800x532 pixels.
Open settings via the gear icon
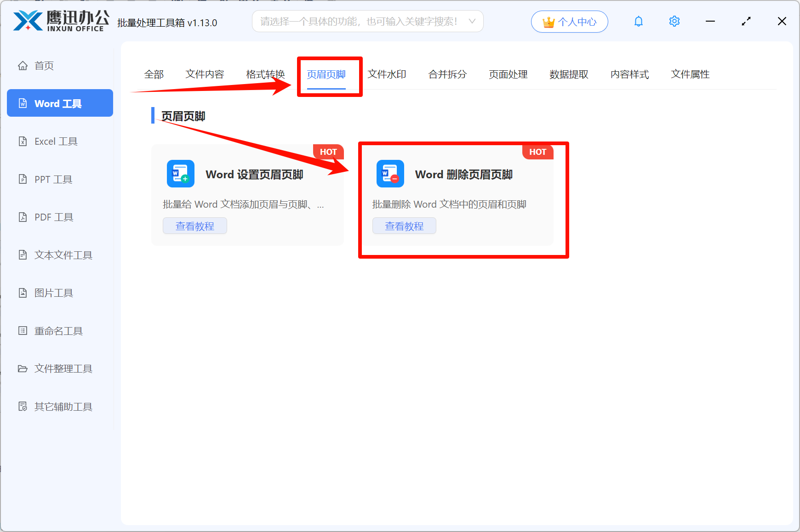click(674, 22)
